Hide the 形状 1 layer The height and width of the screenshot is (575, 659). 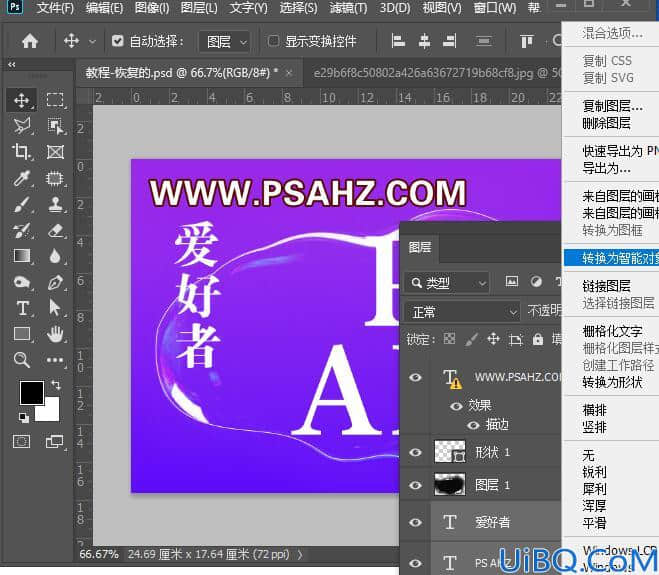(416, 452)
